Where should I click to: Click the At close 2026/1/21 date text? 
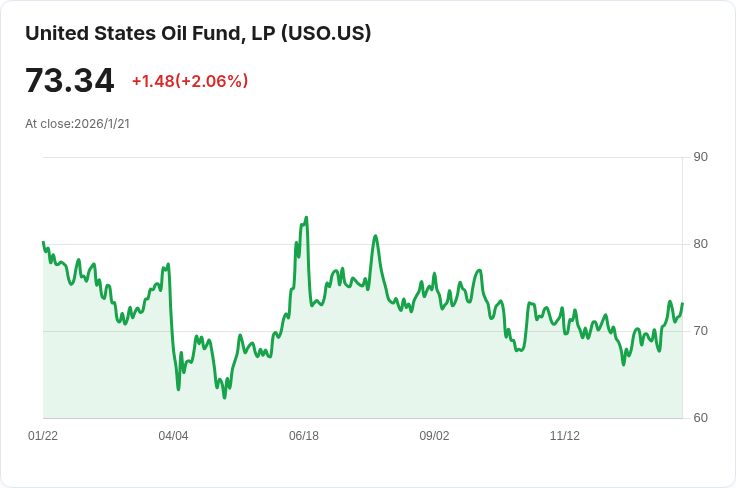point(78,124)
